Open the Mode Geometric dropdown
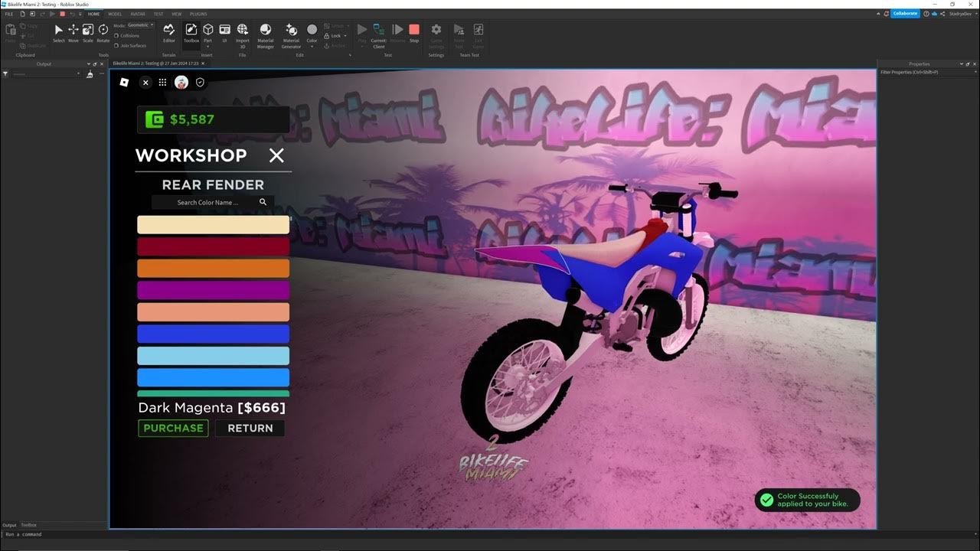The image size is (980, 551). [x=140, y=25]
